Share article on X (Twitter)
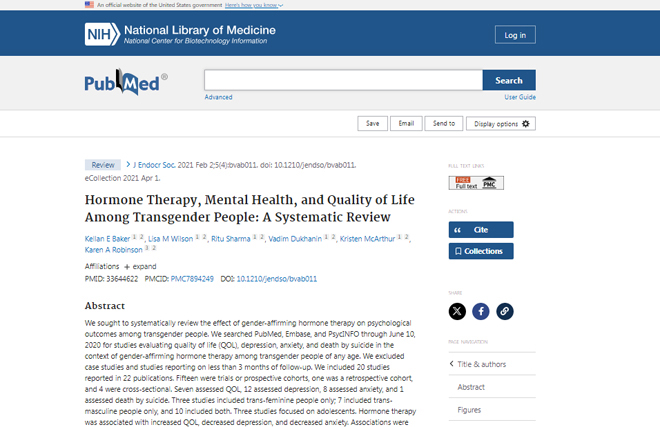The width and height of the screenshot is (660, 427). (x=457, y=312)
